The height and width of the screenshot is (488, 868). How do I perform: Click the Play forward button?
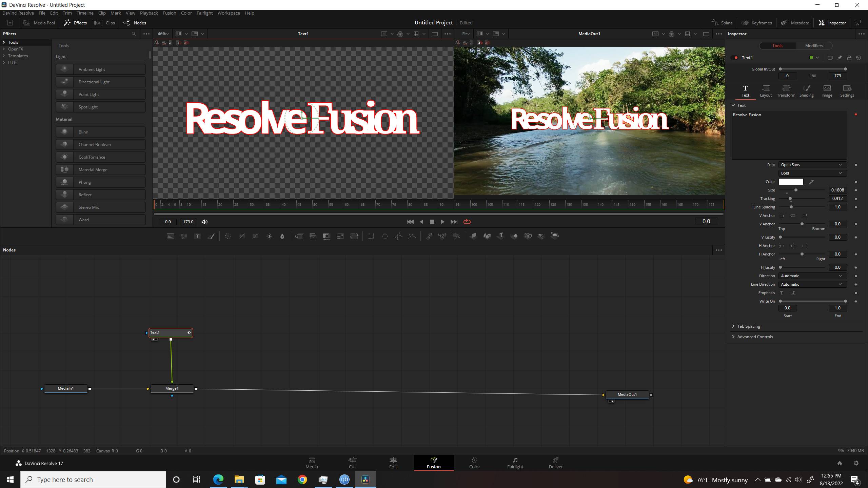point(442,222)
